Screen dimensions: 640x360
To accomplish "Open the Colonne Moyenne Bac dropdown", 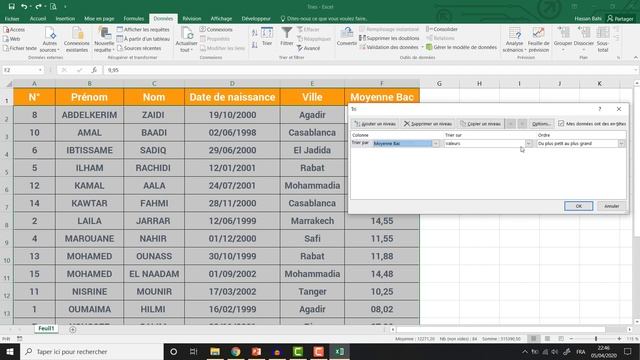I will pyautogui.click(x=436, y=144).
